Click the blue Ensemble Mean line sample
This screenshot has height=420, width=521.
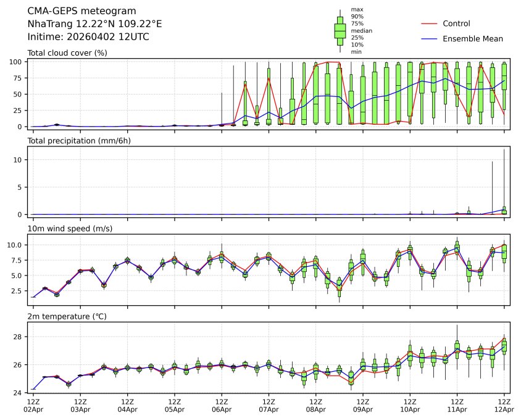429,39
